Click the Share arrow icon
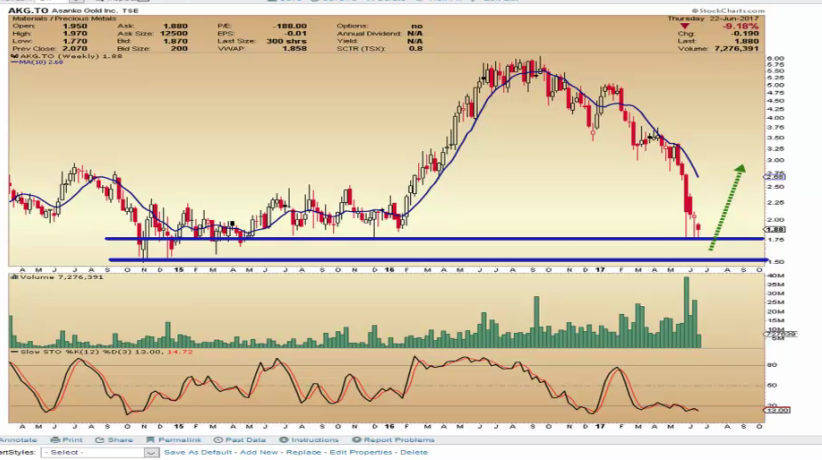 tap(100, 440)
